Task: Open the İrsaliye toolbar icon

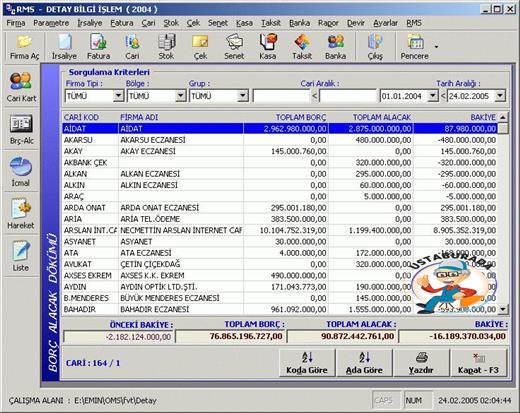Action: pyautogui.click(x=64, y=47)
